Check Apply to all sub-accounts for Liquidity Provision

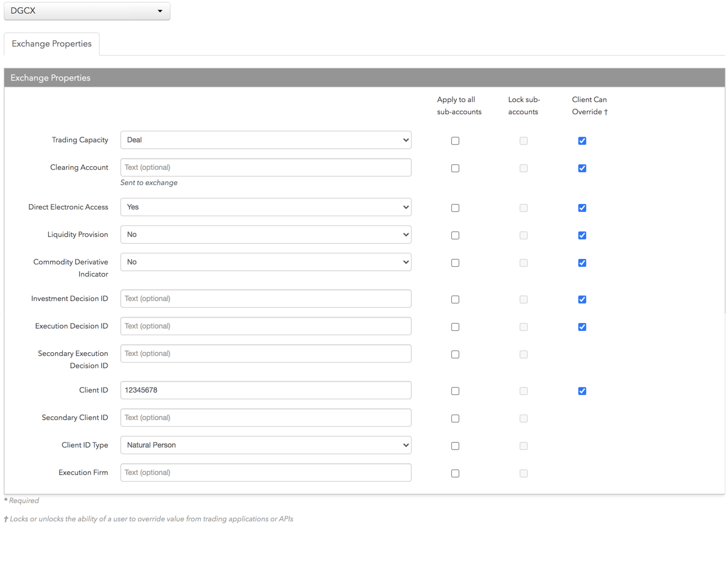coord(455,235)
